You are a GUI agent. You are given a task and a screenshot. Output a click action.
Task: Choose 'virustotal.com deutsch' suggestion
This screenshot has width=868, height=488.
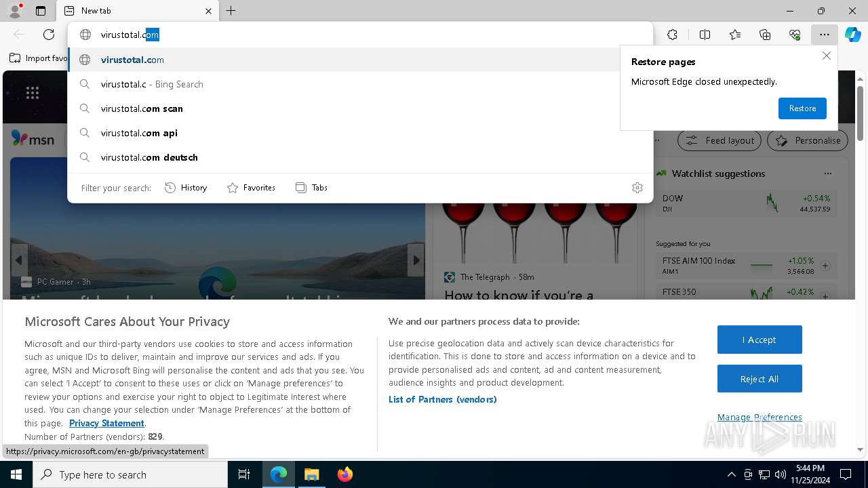360,157
